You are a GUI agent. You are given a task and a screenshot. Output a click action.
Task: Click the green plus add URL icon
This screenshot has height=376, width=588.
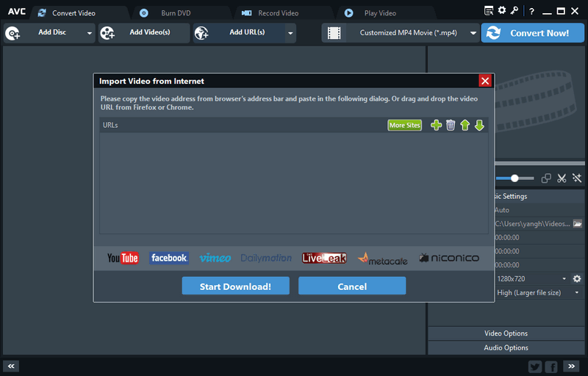coord(436,125)
